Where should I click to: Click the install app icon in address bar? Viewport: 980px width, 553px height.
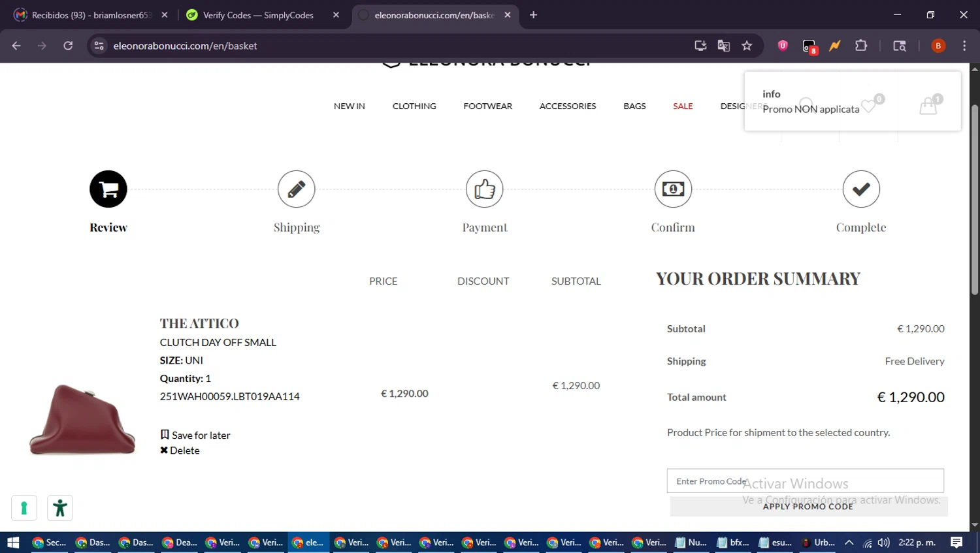700,46
